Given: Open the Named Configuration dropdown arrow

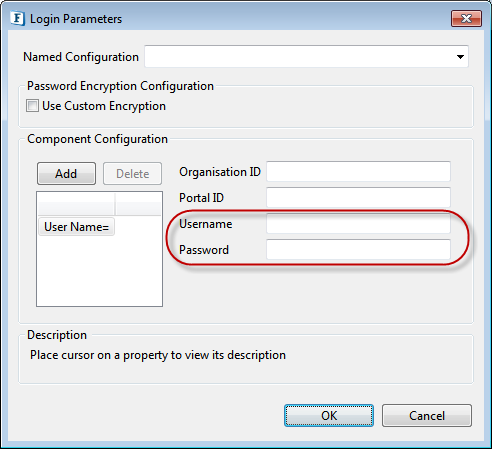Looking at the screenshot, I should (x=460, y=57).
